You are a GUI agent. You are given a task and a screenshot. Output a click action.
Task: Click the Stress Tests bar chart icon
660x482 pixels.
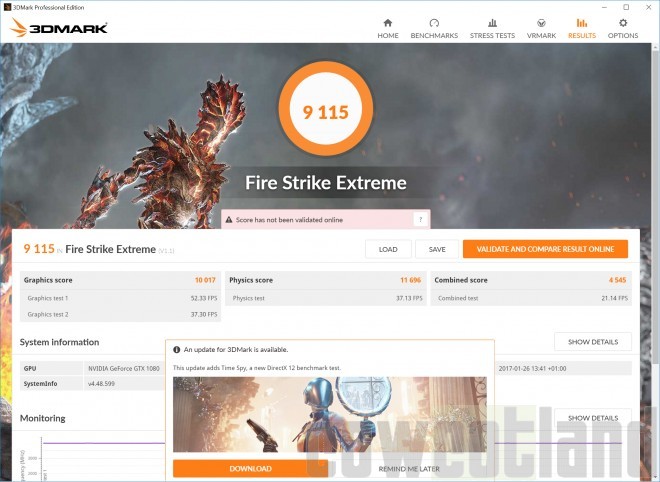pyautogui.click(x=492, y=23)
